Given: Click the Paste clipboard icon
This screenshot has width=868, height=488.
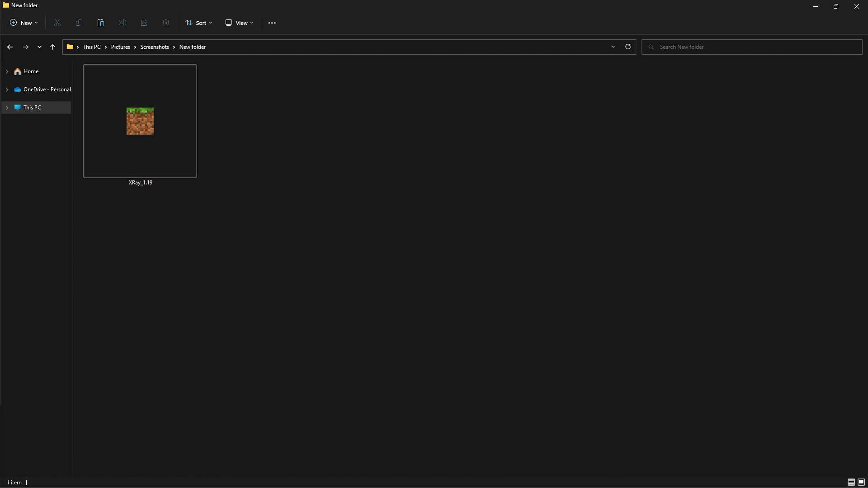Looking at the screenshot, I should point(101,23).
